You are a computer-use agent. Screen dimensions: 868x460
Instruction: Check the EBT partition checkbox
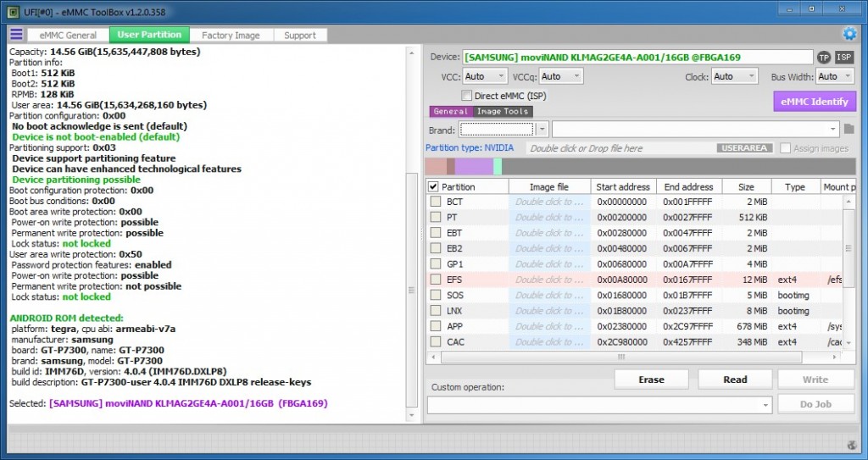[x=436, y=232]
